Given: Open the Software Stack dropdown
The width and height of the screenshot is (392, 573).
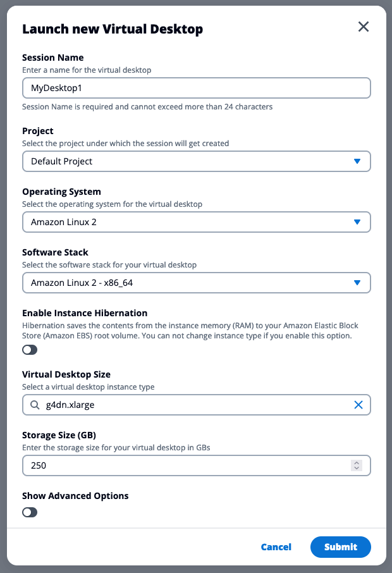Looking at the screenshot, I should (x=190, y=283).
